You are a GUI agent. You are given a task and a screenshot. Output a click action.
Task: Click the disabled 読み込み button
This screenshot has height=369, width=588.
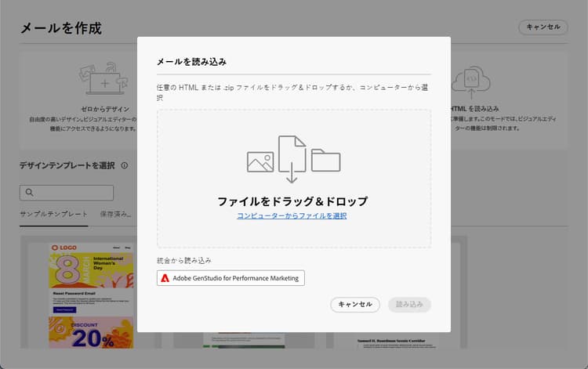click(409, 304)
